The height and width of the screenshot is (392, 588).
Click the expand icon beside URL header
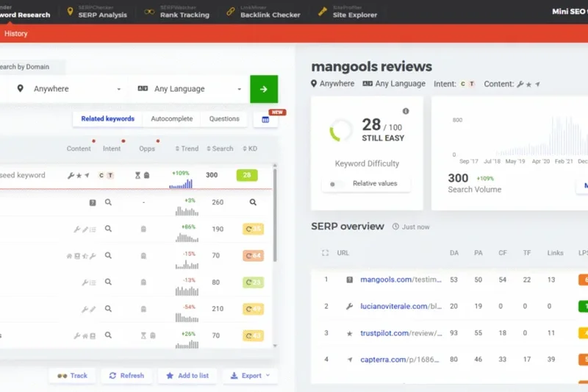(325, 253)
